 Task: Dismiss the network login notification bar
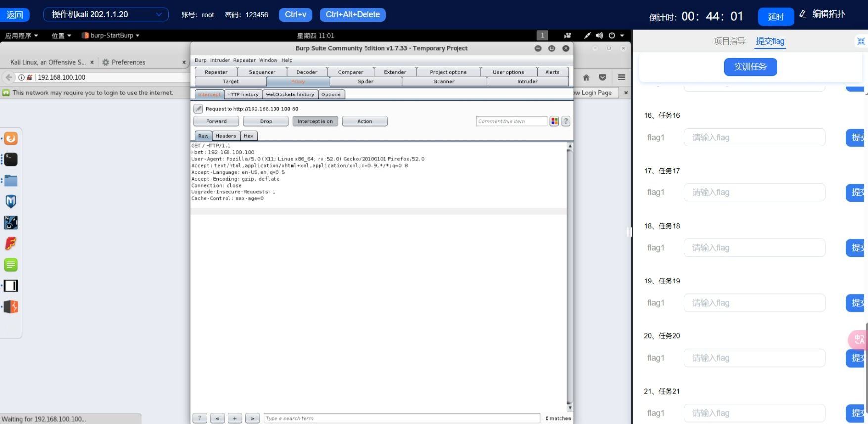(626, 93)
